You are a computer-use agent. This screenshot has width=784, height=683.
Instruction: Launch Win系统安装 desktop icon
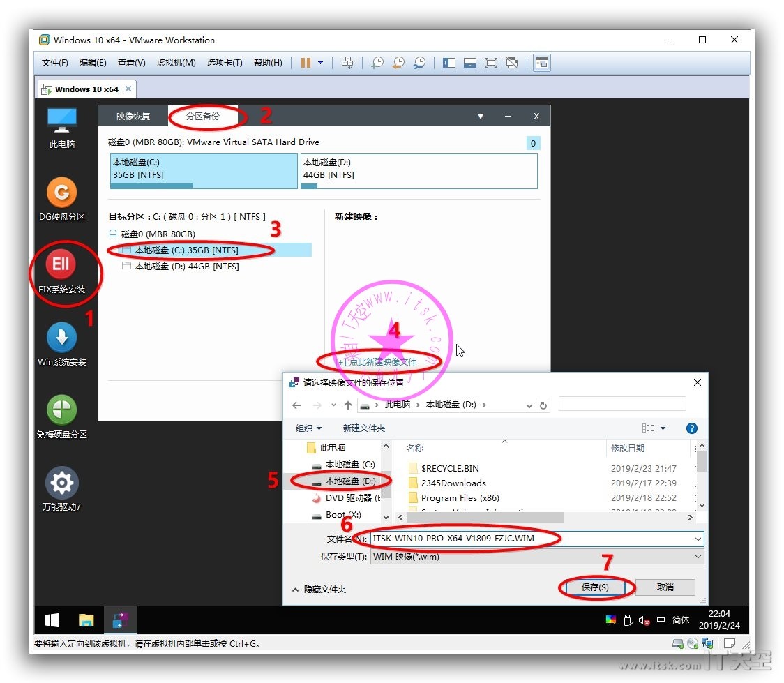coord(62,345)
